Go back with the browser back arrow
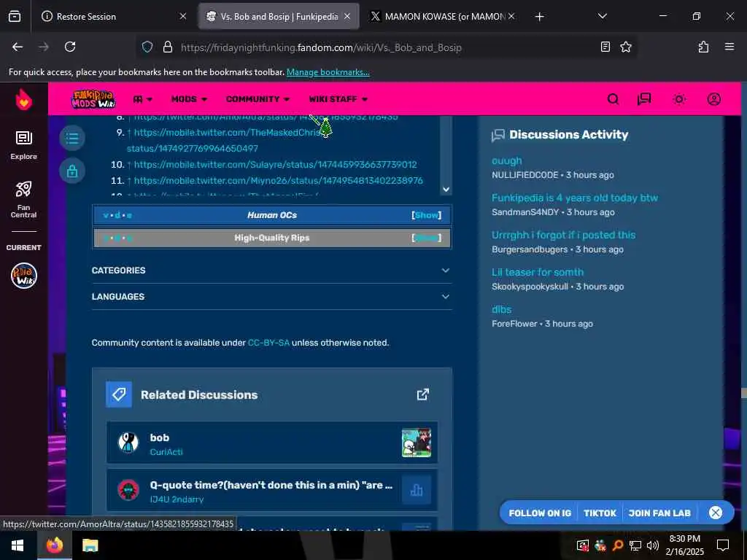 [18, 47]
